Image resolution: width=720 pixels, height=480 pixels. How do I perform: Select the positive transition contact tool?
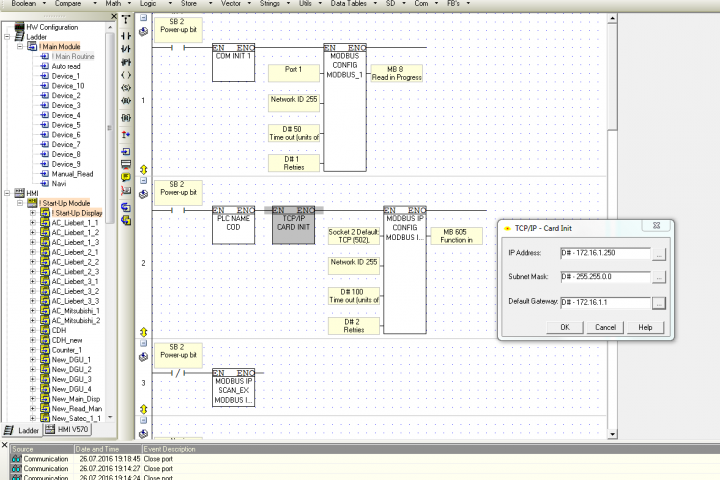(126, 62)
